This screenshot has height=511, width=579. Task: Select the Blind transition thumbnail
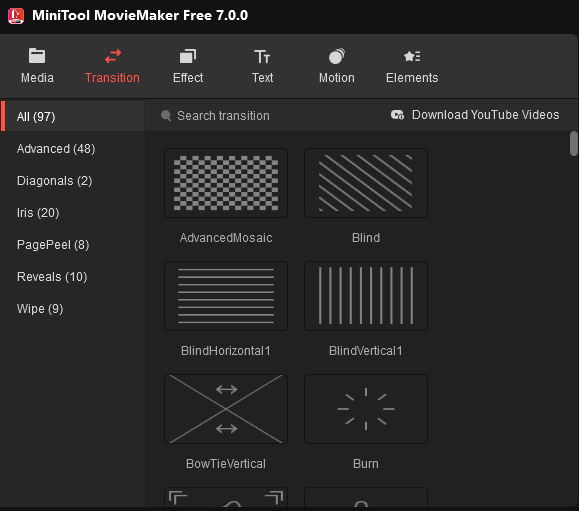coord(366,183)
